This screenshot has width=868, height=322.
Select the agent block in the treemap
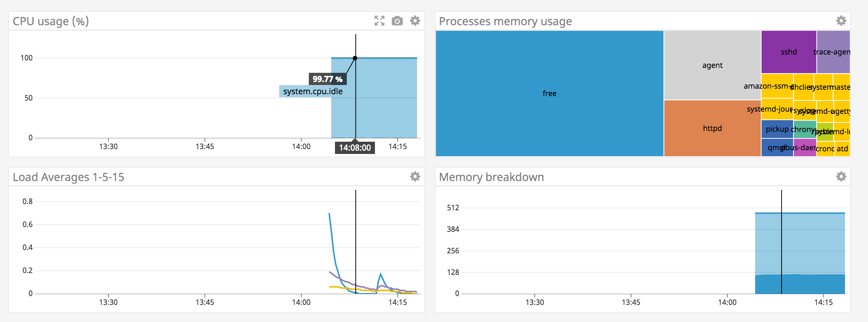712,65
